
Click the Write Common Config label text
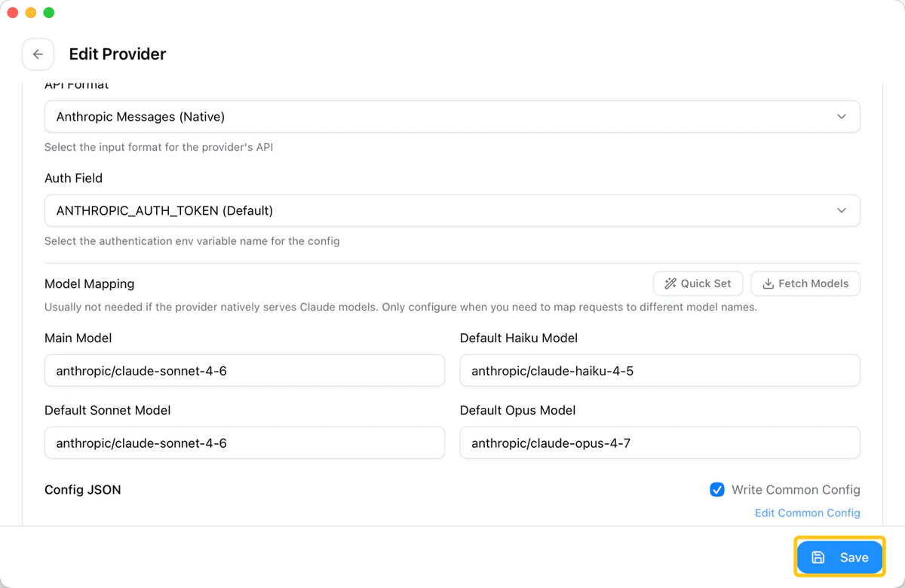tap(796, 490)
